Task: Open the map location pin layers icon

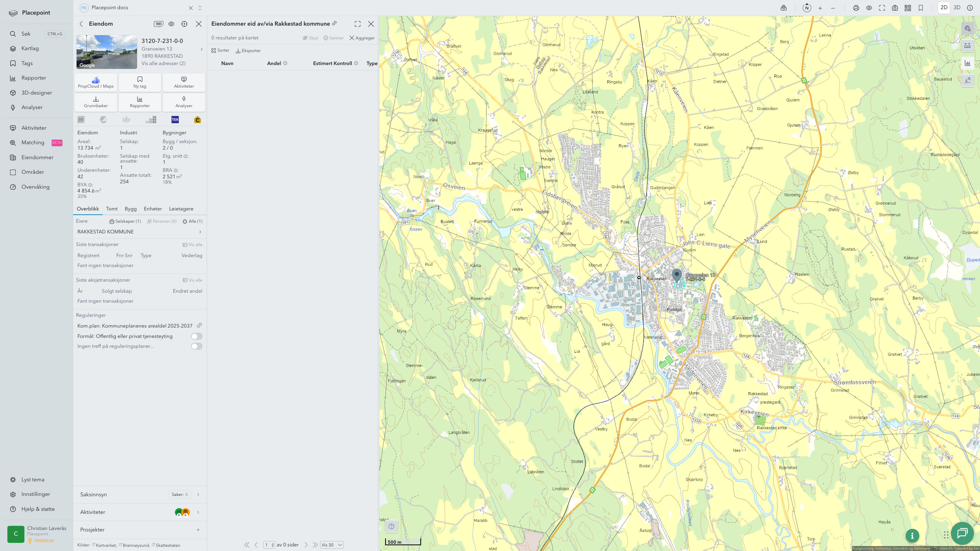Action: pos(784,8)
